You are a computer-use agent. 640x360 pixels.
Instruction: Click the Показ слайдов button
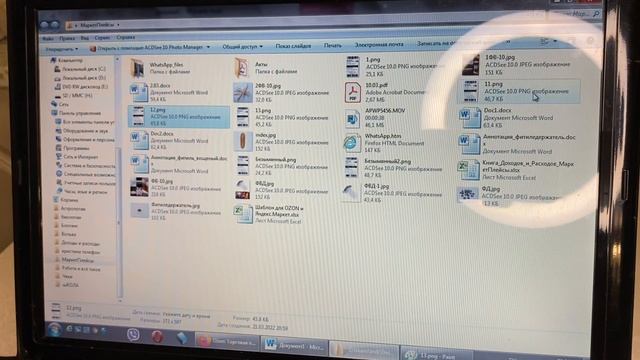click(x=293, y=46)
